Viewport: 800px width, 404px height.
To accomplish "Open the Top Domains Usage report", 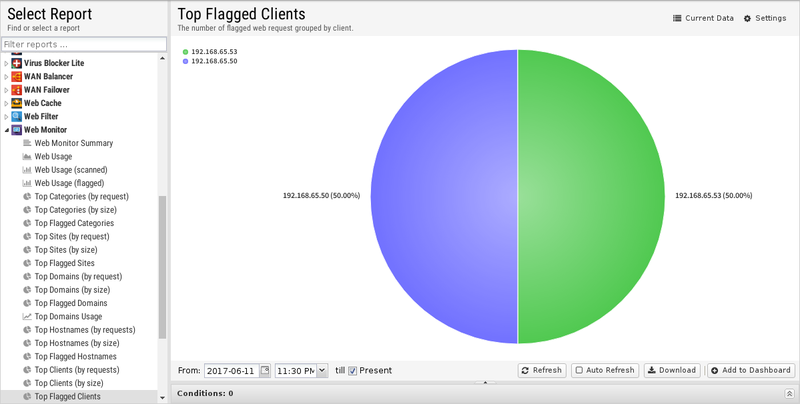I will pyautogui.click(x=68, y=316).
